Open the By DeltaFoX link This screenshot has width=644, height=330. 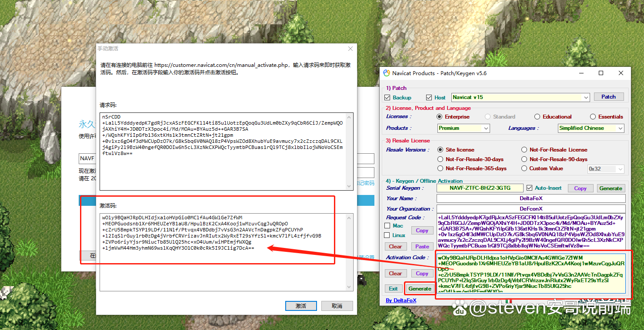pyautogui.click(x=401, y=300)
